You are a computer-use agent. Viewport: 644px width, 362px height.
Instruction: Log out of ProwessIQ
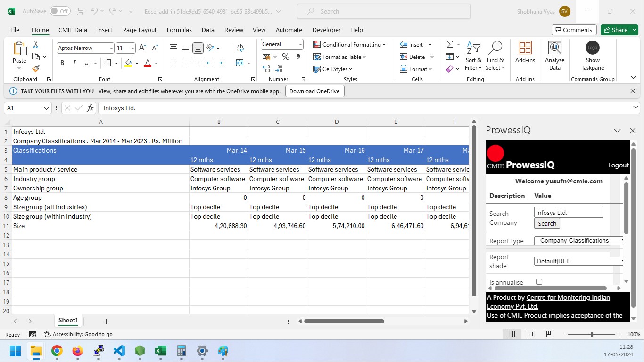coord(619,165)
